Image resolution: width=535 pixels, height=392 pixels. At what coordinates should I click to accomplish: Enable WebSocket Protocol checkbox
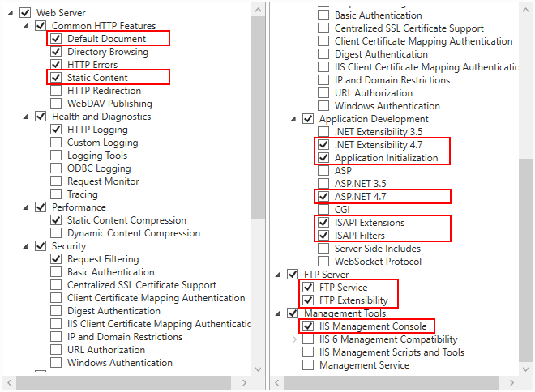click(323, 262)
